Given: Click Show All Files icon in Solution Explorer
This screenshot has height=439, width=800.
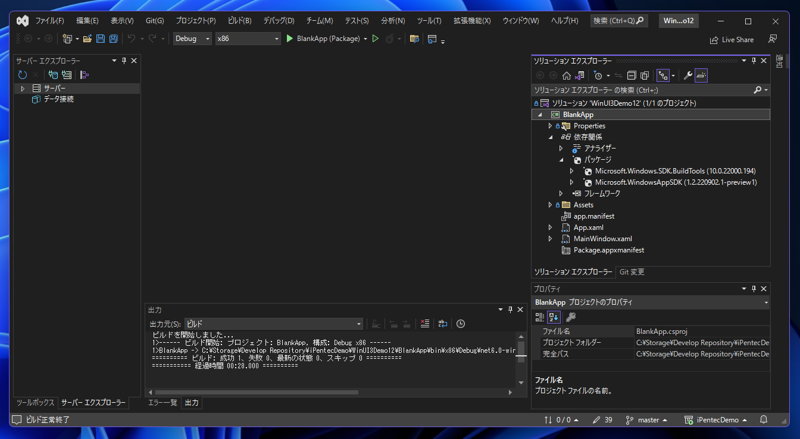Looking at the screenshot, I should point(644,76).
